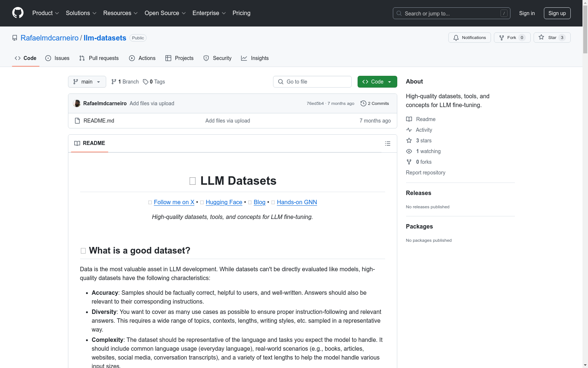Open the llm-datasets repository name link
Screen dimensions: 588x368
pyautogui.click(x=105, y=38)
